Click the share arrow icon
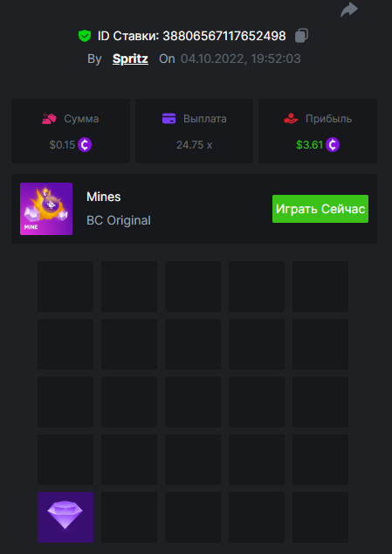Image resolution: width=392 pixels, height=554 pixels. point(349,10)
